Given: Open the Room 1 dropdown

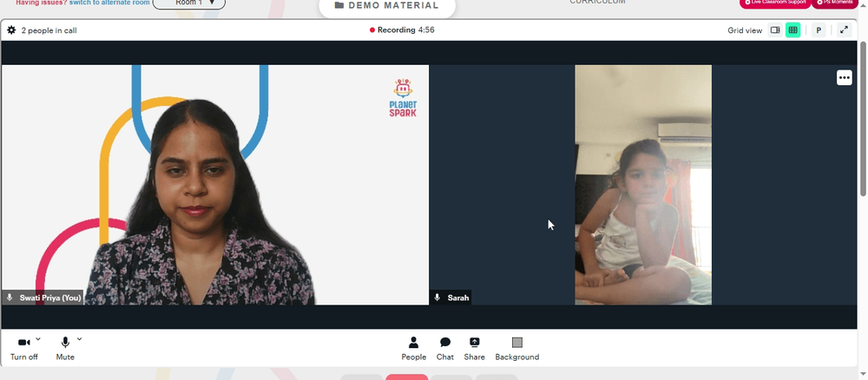Looking at the screenshot, I should (x=188, y=3).
